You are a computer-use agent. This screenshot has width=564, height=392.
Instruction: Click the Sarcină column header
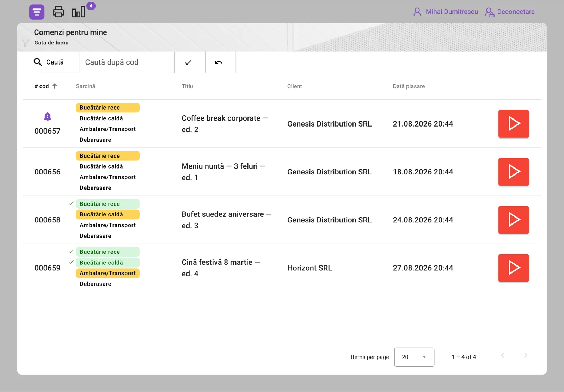(86, 86)
